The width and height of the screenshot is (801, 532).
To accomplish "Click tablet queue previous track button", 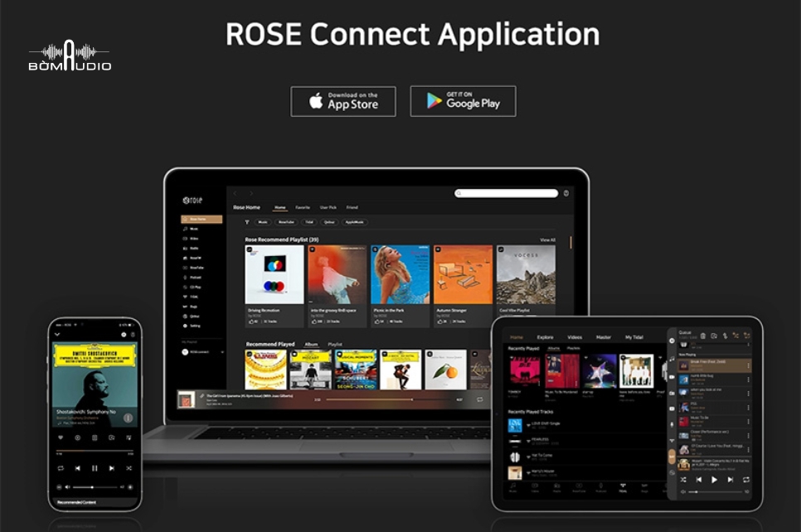I will click(698, 480).
